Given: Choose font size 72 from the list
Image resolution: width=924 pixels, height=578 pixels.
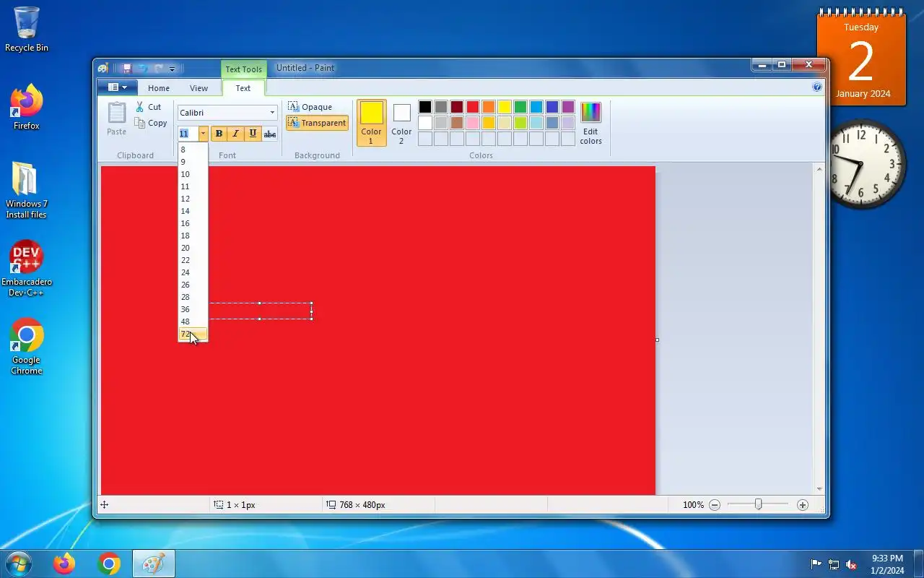Looking at the screenshot, I should (193, 334).
